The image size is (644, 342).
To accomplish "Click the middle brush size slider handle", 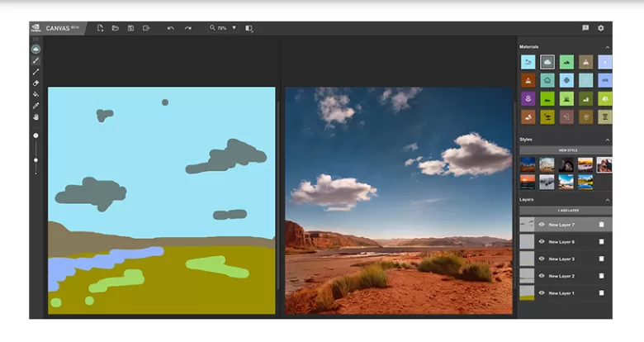I will pos(36,160).
